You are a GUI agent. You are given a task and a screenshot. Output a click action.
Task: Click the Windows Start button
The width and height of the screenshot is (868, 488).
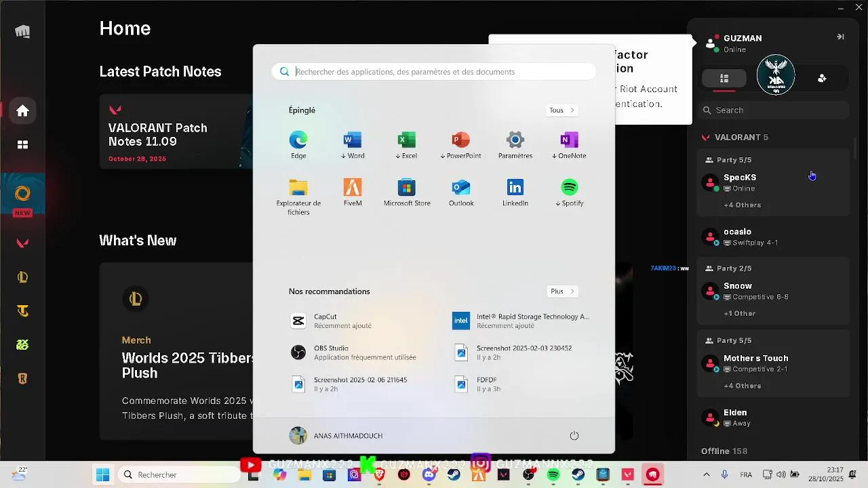pyautogui.click(x=103, y=474)
